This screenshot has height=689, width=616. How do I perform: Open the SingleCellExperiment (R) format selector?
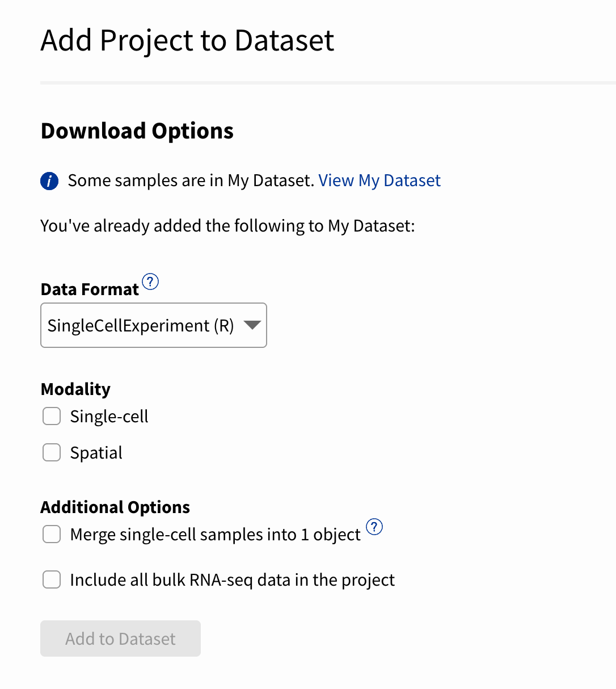(142, 325)
